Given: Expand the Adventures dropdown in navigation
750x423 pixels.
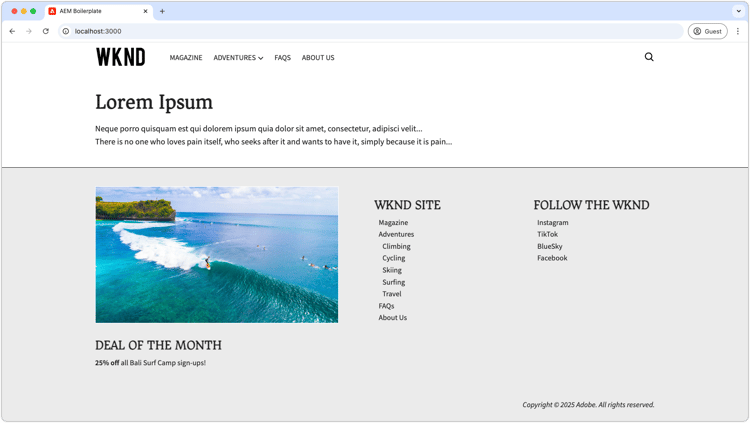Looking at the screenshot, I should point(238,57).
